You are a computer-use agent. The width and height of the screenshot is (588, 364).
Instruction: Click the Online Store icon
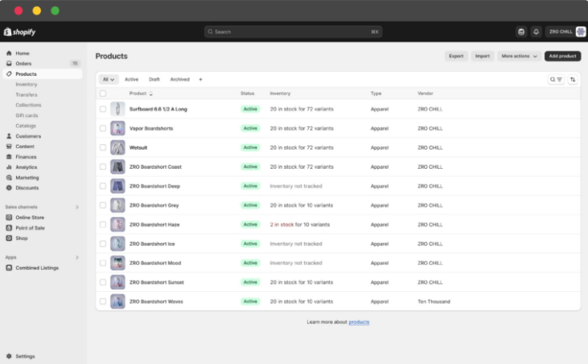(x=9, y=218)
